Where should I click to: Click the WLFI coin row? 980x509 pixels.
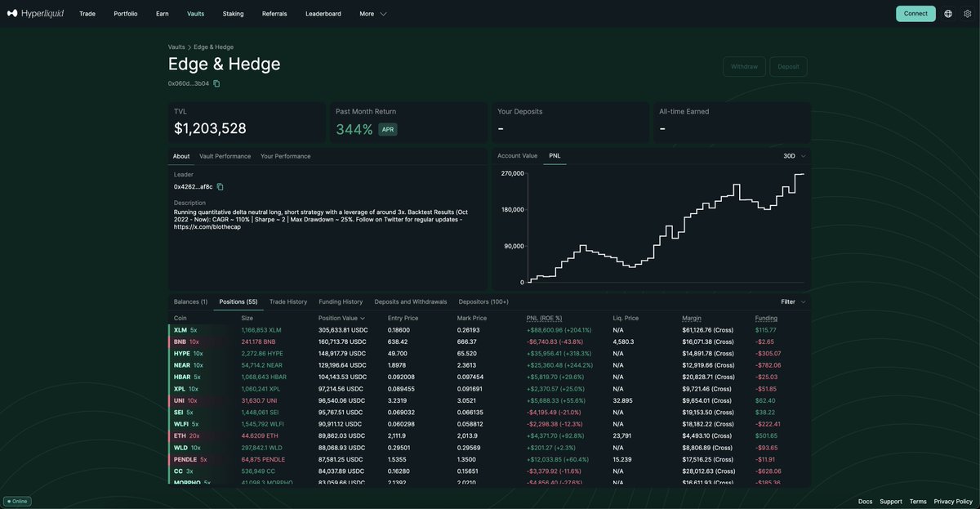click(x=489, y=424)
